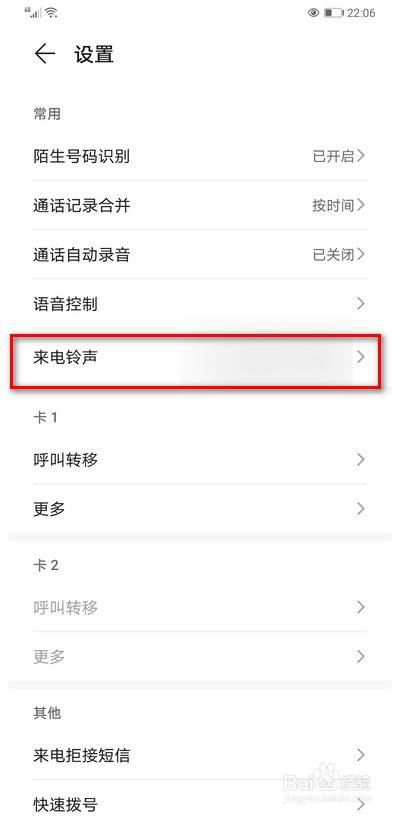The width and height of the screenshot is (400, 816).
Task: Tap 已关闭 chevron for 通话自动录音
Action: pos(361,254)
